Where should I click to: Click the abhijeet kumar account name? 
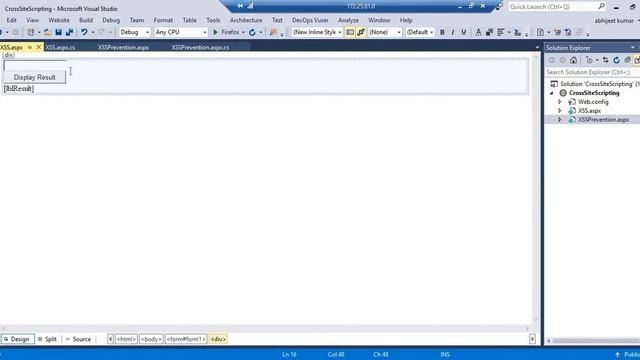pyautogui.click(x=614, y=20)
